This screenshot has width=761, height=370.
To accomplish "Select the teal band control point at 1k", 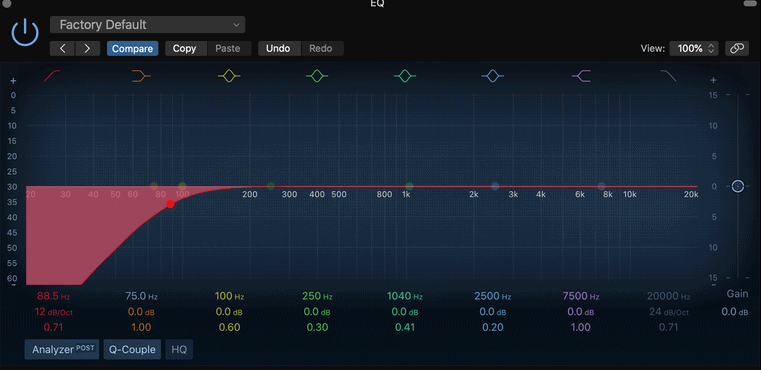I will tap(409, 186).
